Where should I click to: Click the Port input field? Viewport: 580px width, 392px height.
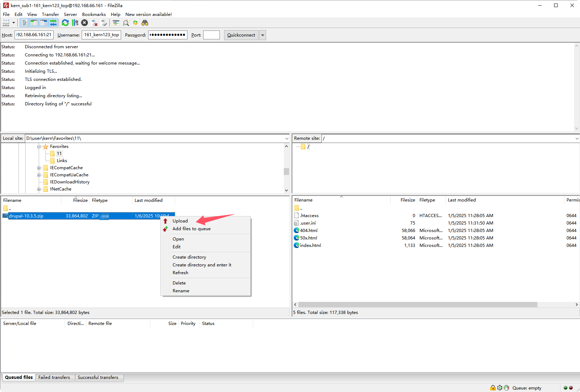[x=211, y=35]
